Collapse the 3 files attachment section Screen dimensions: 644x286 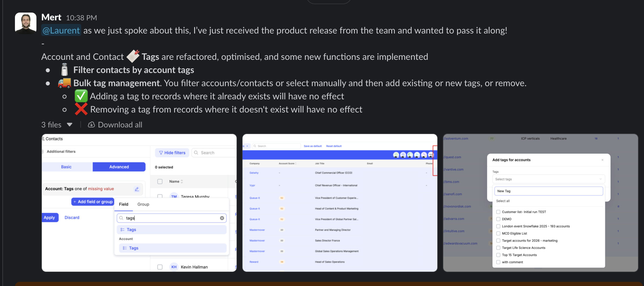click(x=70, y=125)
